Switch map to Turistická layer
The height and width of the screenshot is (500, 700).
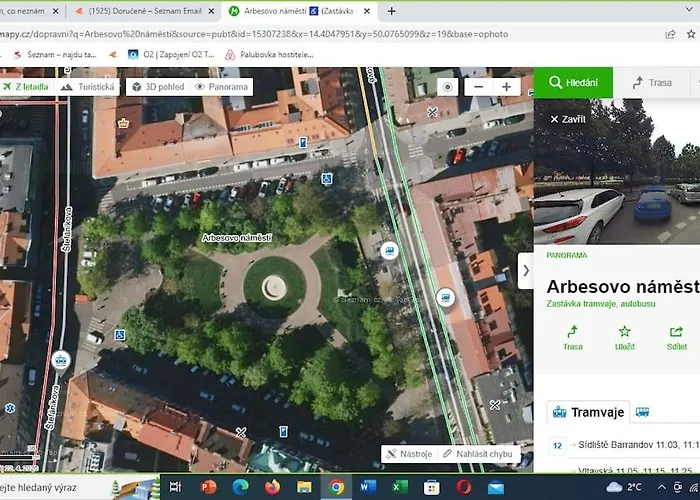[x=90, y=87]
